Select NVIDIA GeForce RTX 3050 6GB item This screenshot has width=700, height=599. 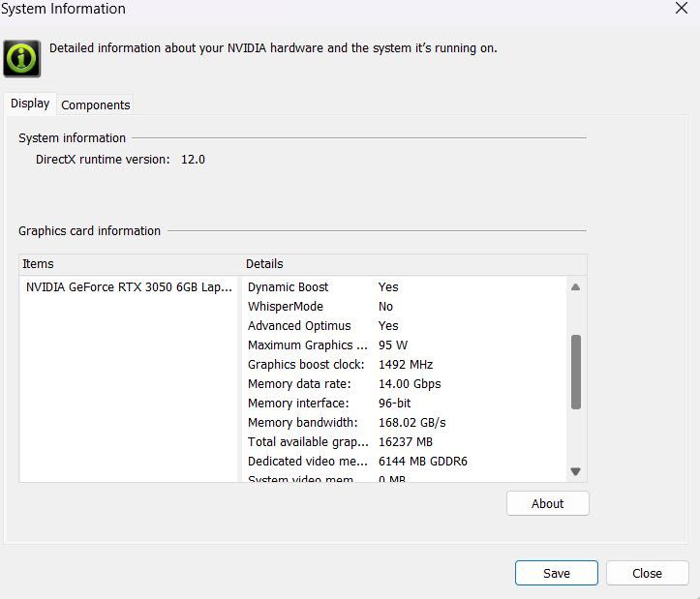129,287
